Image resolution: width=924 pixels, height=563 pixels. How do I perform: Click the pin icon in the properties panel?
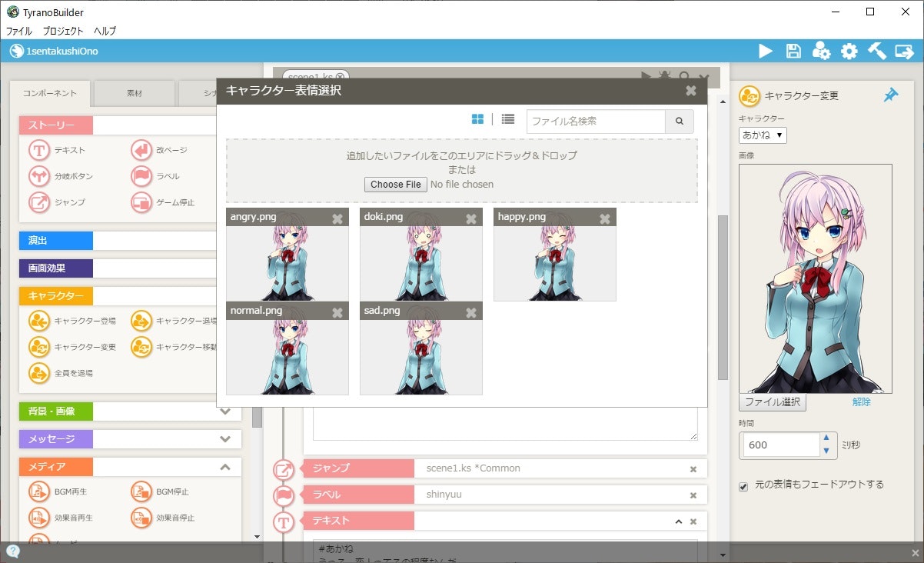(890, 95)
